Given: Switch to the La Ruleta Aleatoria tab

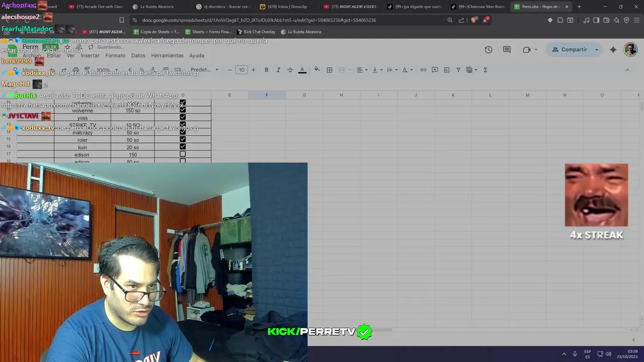Looking at the screenshot, I should tap(156, 7).
